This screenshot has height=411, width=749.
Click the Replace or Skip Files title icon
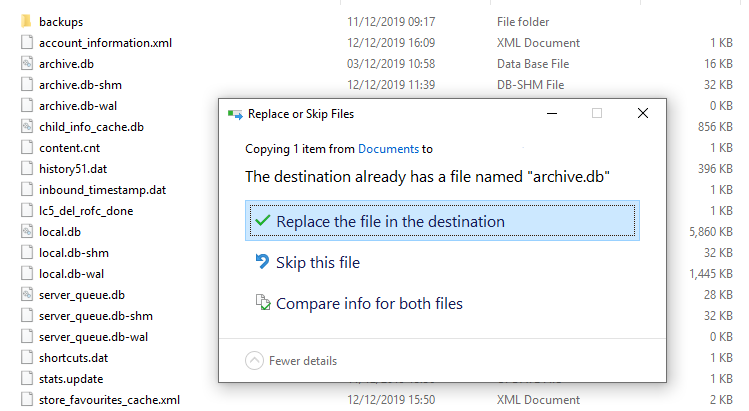pos(235,114)
